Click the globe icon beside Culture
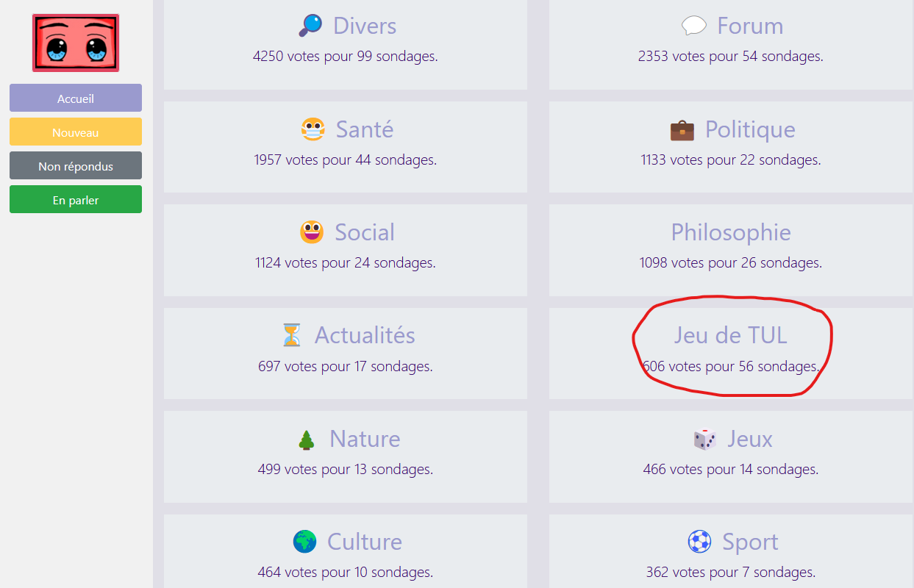This screenshot has width=914, height=588. pos(304,542)
